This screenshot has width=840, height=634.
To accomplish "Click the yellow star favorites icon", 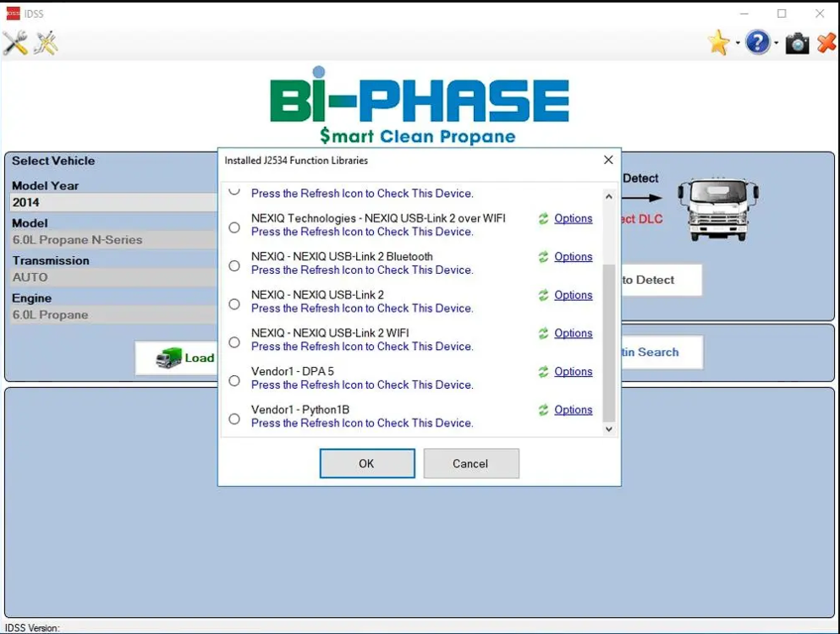I will coord(718,43).
